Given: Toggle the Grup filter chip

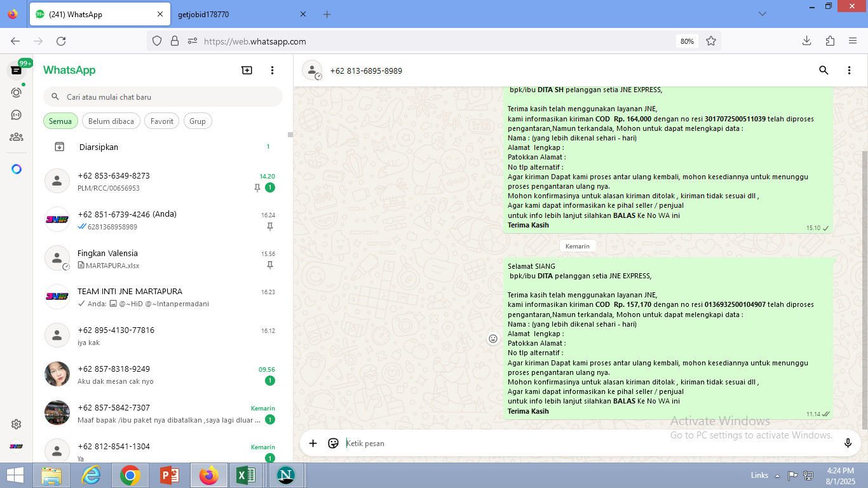Looking at the screenshot, I should [198, 121].
